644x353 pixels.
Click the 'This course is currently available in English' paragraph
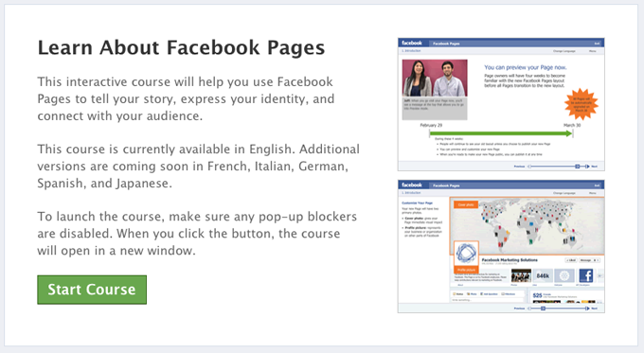click(x=198, y=167)
